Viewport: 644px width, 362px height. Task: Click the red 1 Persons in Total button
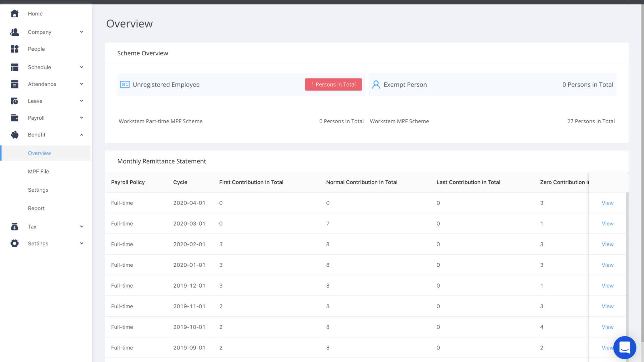(x=333, y=84)
